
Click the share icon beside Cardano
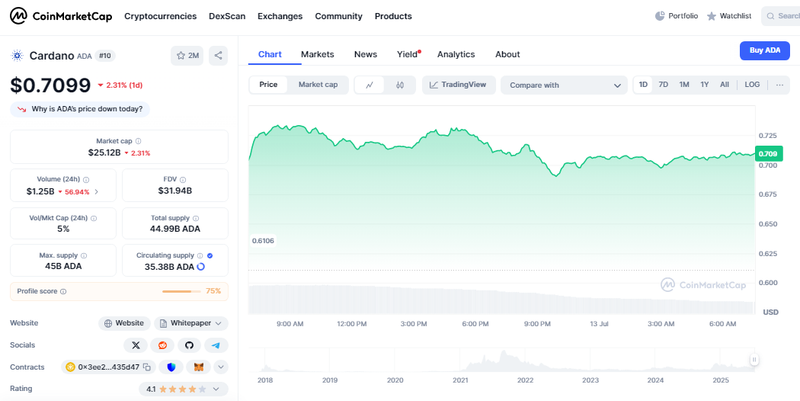point(218,55)
